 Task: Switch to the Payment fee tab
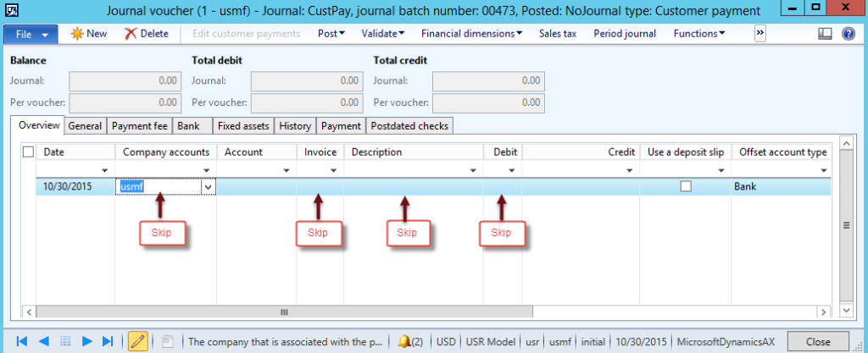click(x=140, y=126)
